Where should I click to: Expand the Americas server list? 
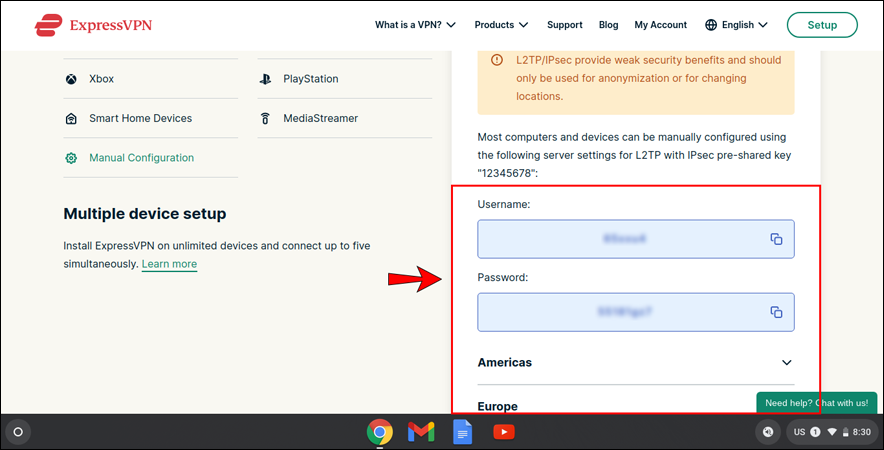636,363
